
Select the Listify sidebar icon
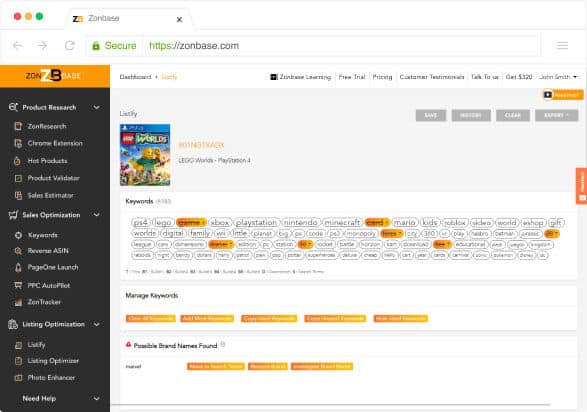pos(18,345)
